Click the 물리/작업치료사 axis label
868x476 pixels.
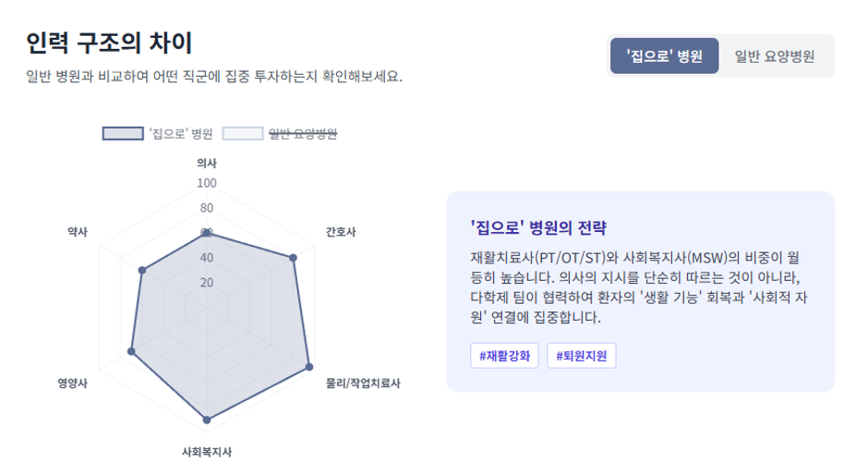pos(363,383)
